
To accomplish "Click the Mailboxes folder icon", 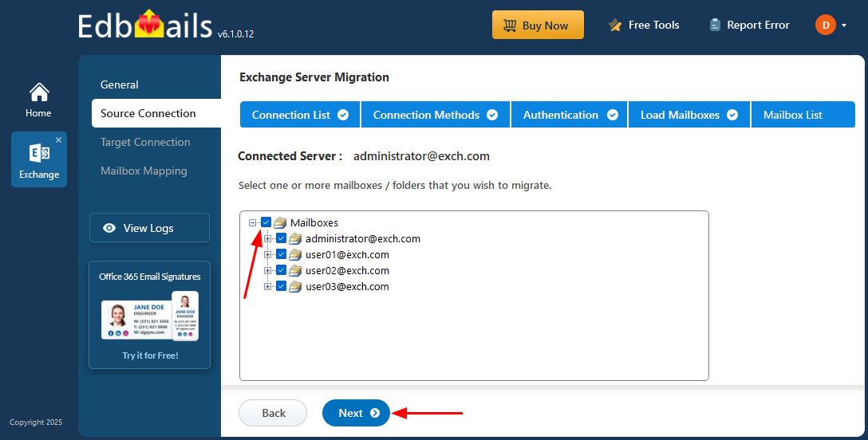I will pyautogui.click(x=280, y=222).
